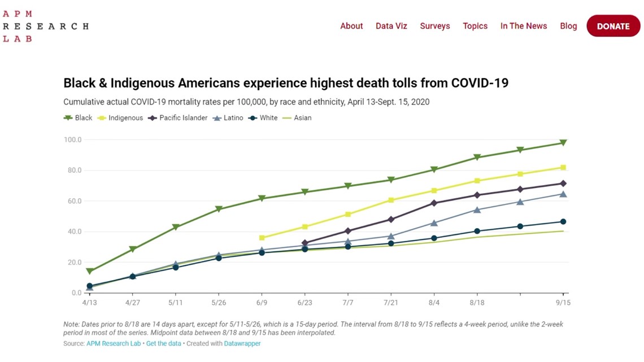
Task: Open the Get the data link
Action: 163,343
